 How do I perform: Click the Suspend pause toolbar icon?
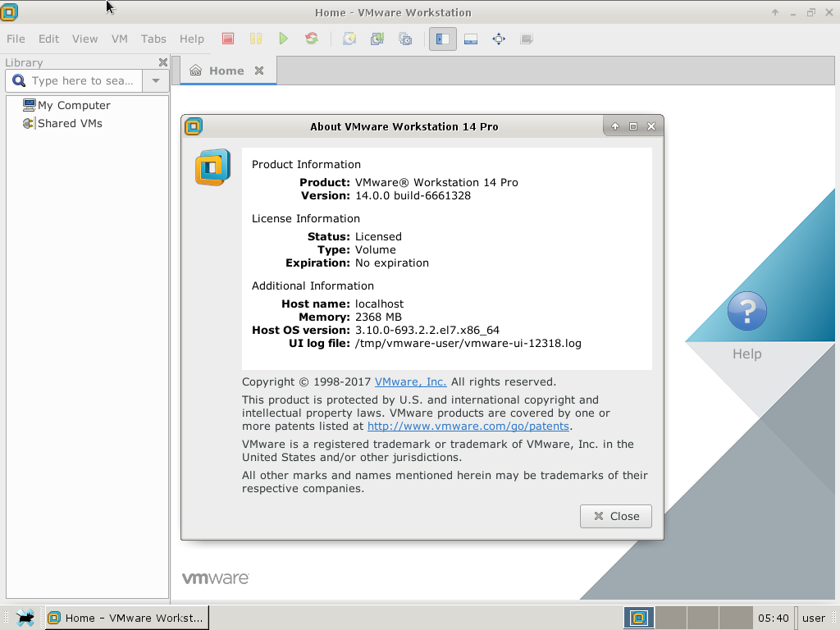pos(256,39)
